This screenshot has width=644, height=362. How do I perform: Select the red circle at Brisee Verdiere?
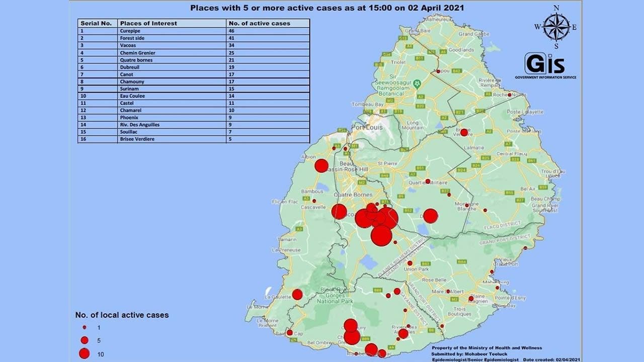[464, 133]
